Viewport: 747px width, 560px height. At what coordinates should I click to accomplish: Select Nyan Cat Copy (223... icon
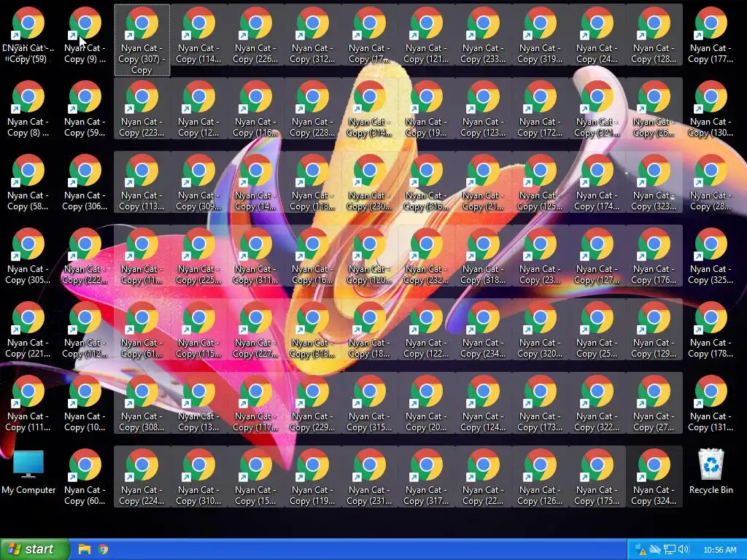(x=142, y=109)
